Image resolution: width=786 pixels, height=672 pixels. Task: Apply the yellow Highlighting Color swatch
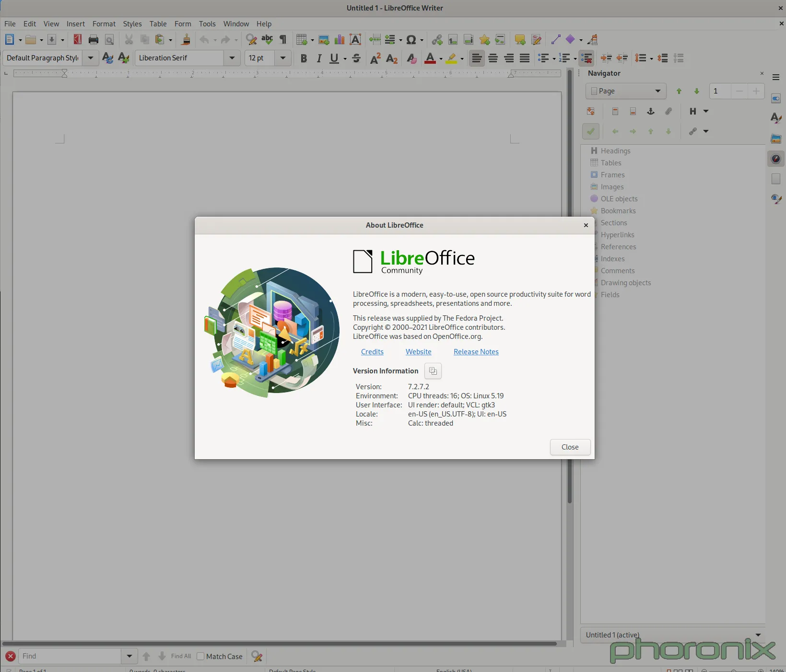pyautogui.click(x=451, y=58)
